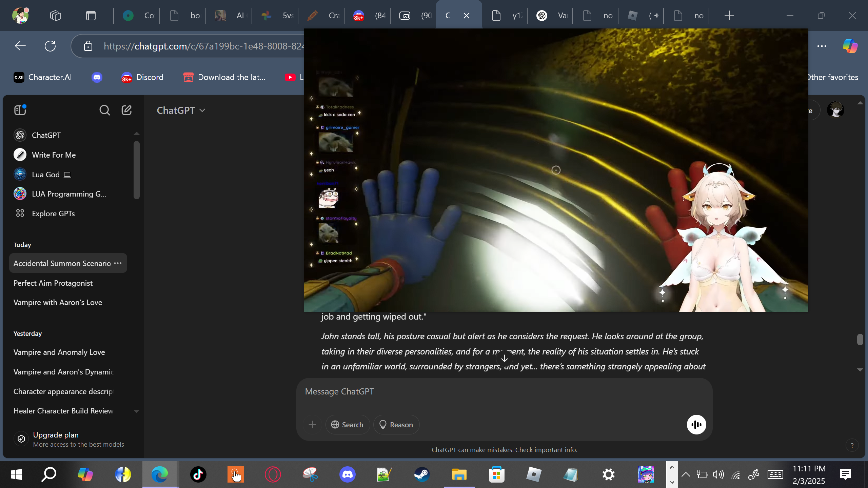Screen dimensions: 868x488
Task: Switch to the 5vs browser tab
Action: coord(275,16)
